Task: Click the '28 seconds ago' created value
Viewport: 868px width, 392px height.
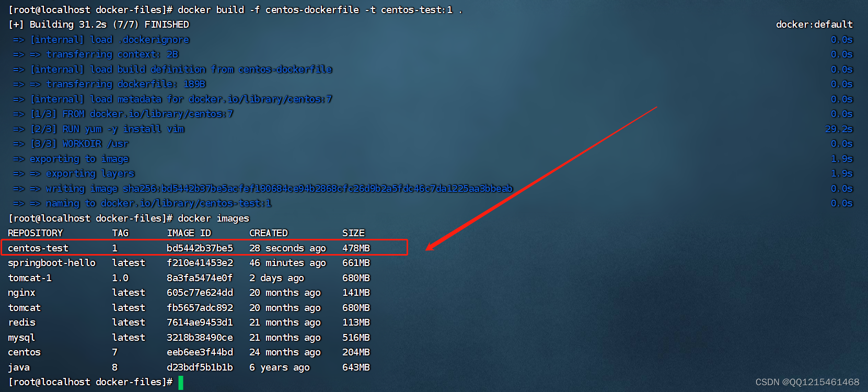Action: pos(288,248)
